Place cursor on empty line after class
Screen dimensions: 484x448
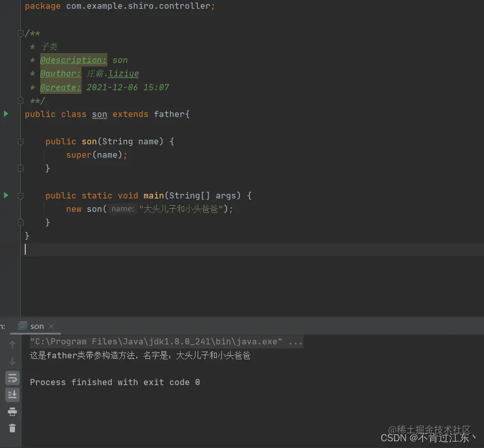tap(253, 250)
